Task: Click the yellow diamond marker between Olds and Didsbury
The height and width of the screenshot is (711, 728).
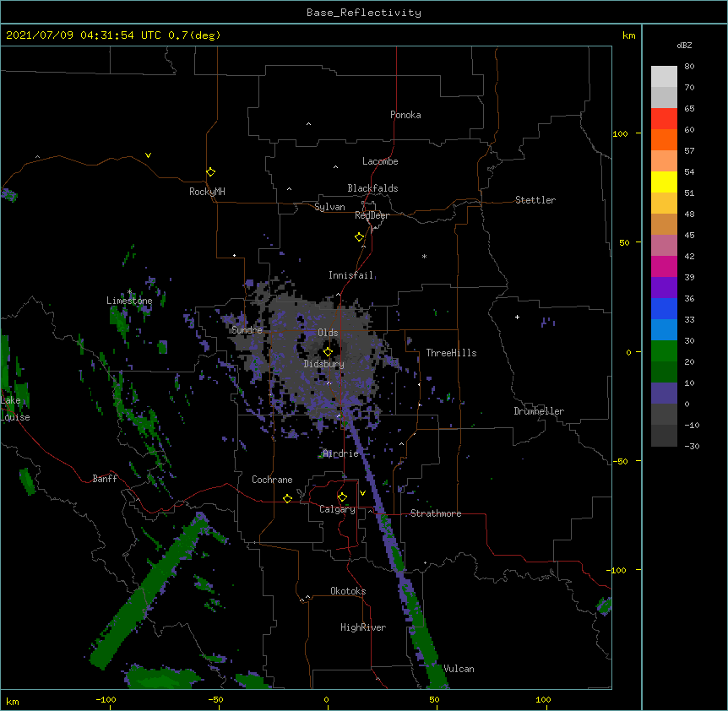Action: click(x=328, y=352)
